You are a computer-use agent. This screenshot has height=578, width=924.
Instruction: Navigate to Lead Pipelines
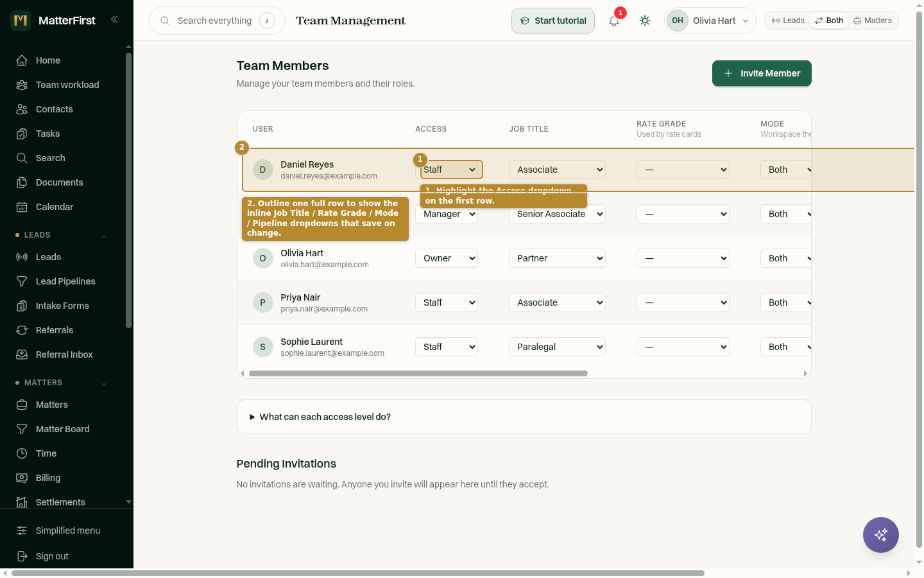(x=65, y=281)
